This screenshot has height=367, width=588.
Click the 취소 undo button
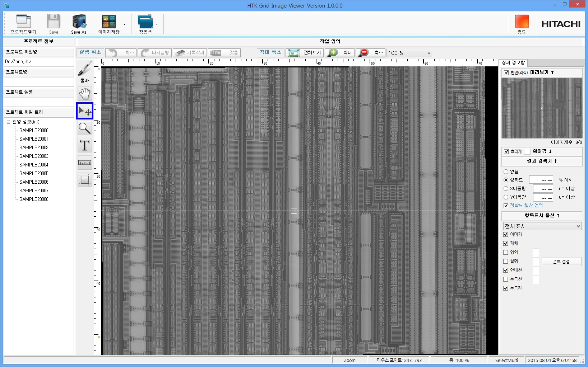click(121, 53)
